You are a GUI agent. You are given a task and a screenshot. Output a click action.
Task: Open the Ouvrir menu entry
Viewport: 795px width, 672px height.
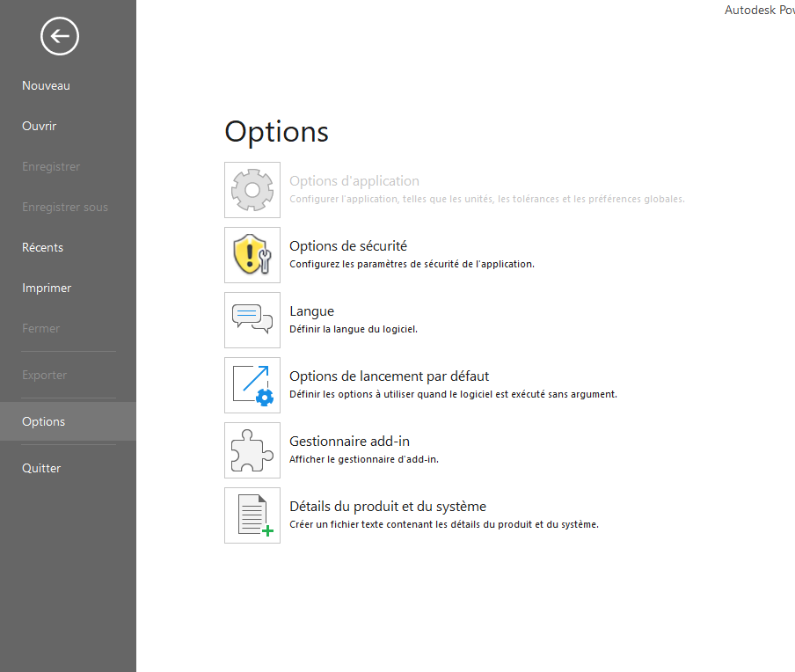[x=39, y=126]
